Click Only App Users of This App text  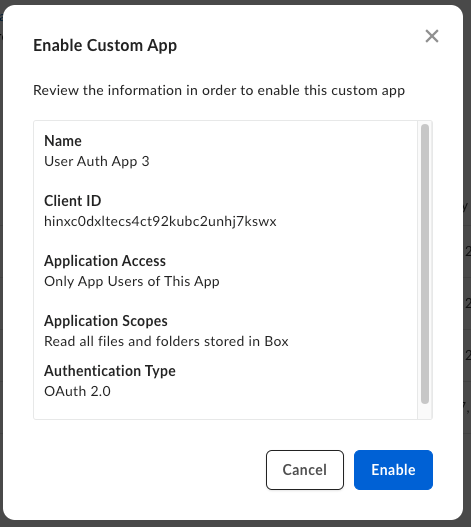coord(131,282)
